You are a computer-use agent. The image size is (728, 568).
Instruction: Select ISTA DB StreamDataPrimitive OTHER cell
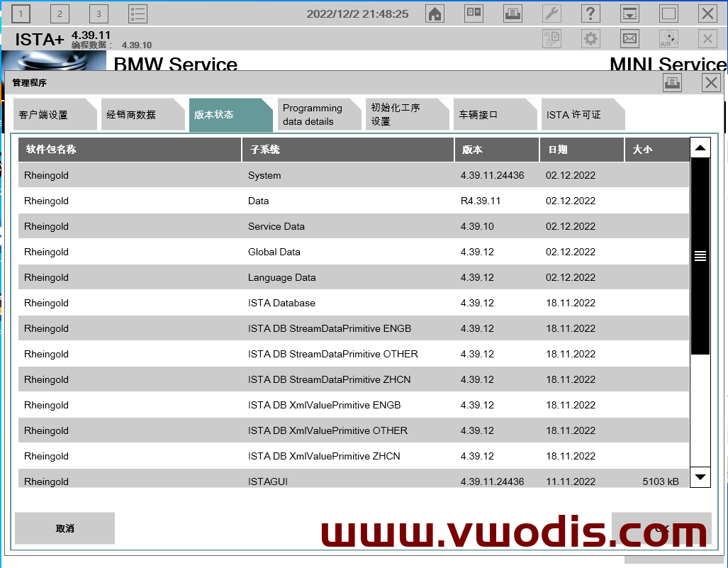(x=333, y=354)
